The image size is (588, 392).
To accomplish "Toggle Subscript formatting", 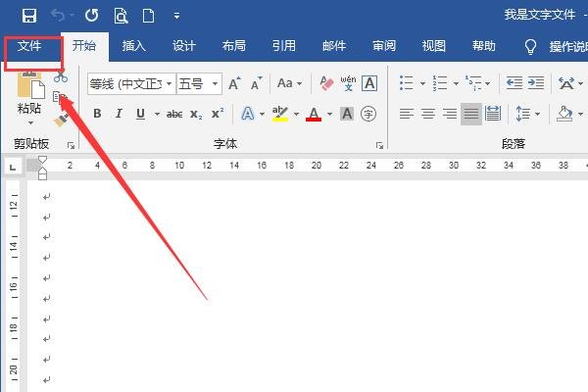I will coord(196,114).
